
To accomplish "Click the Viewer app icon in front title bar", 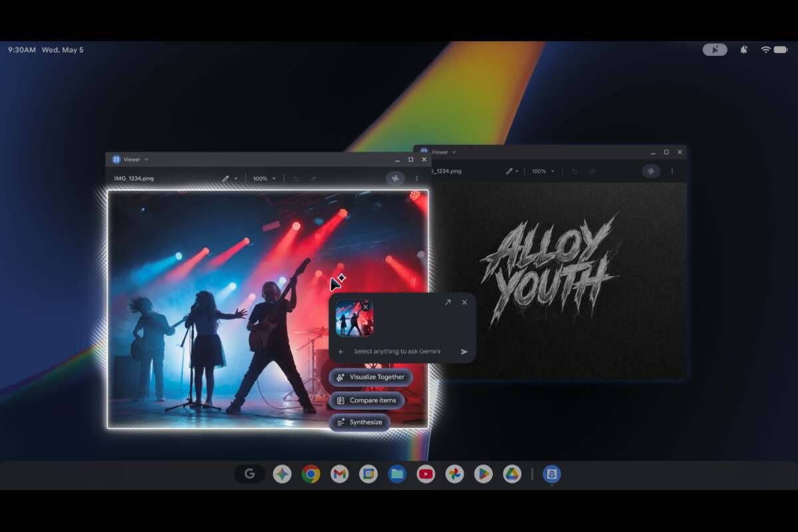I will coord(116,160).
